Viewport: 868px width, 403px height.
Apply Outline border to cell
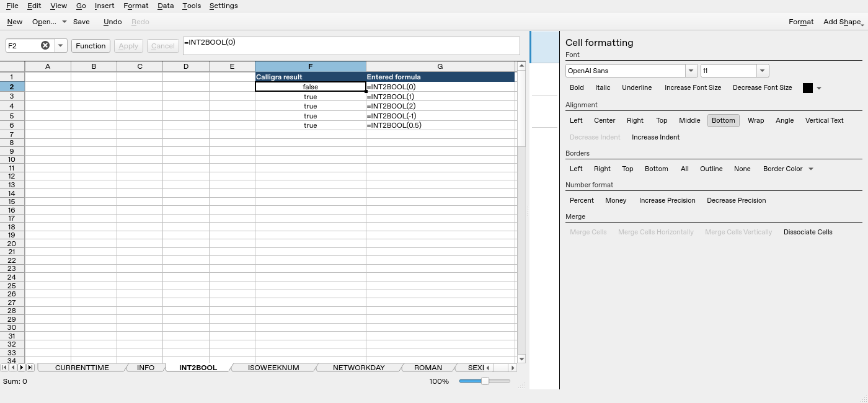(711, 169)
